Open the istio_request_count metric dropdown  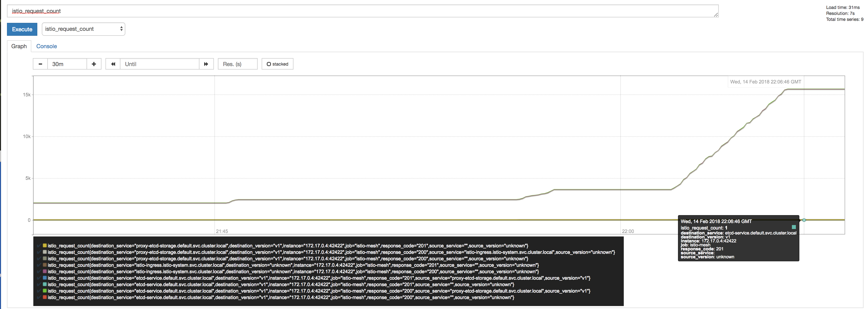(83, 29)
